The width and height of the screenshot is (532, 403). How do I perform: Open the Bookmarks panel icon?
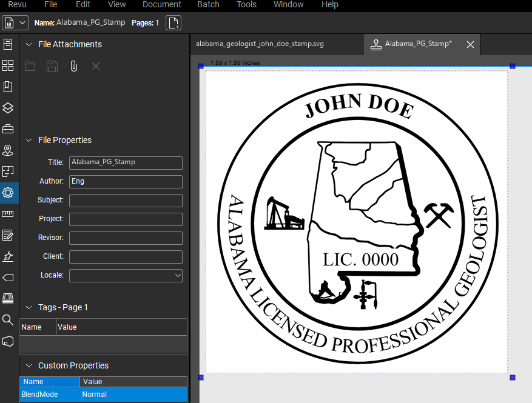(x=8, y=87)
